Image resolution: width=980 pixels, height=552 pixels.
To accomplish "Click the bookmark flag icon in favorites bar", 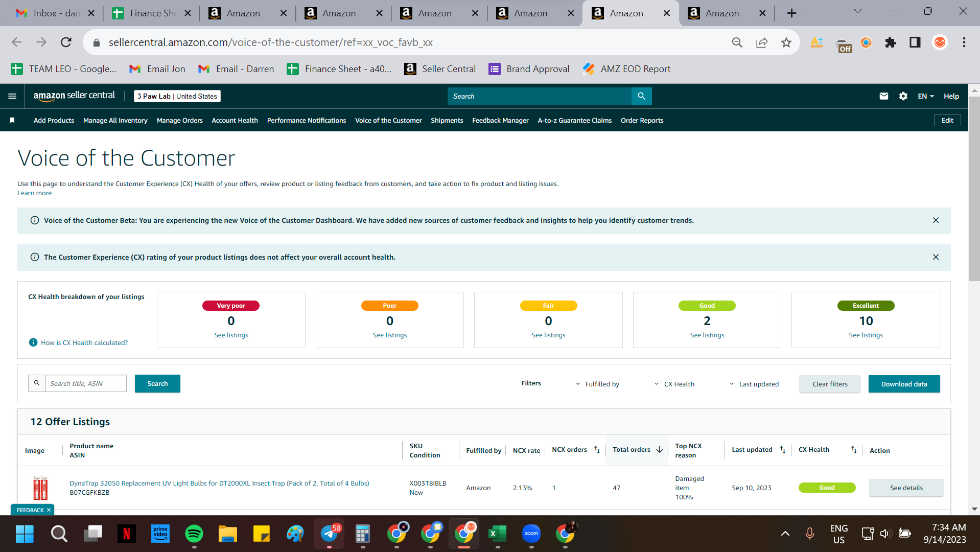I will tap(12, 120).
